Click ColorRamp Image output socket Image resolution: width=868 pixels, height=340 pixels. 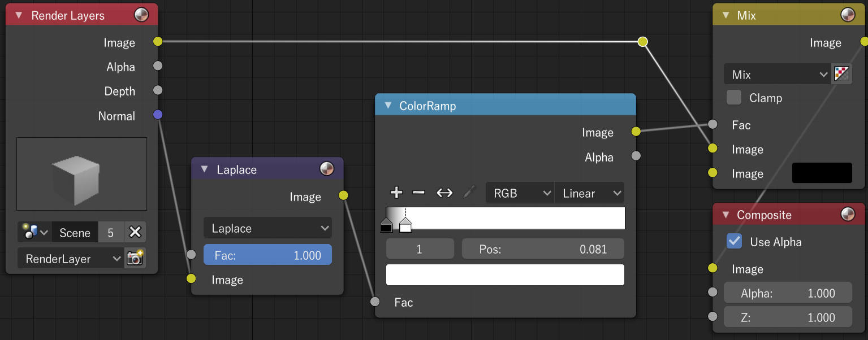pos(636,132)
